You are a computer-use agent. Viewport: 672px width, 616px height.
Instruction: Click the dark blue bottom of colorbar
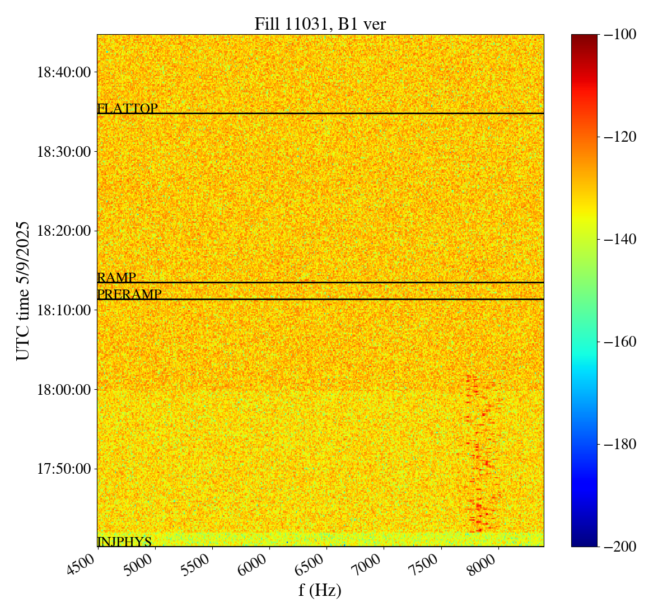[x=584, y=541]
